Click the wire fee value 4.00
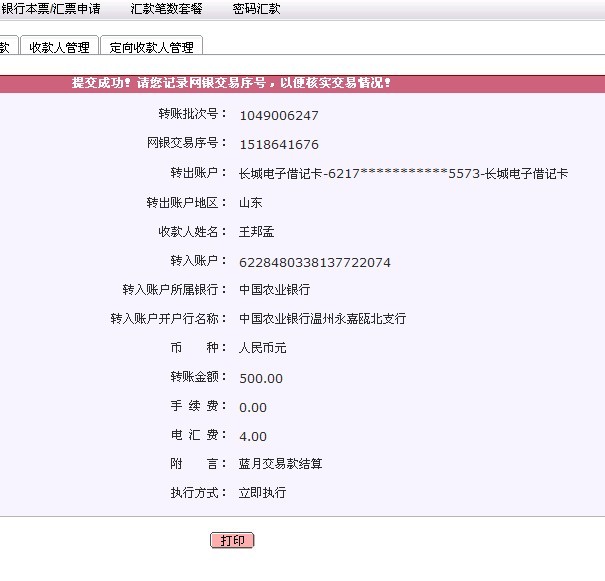 coord(253,436)
